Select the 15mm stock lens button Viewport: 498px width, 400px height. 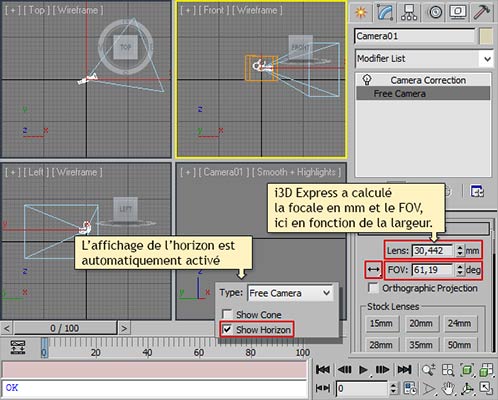click(x=381, y=323)
